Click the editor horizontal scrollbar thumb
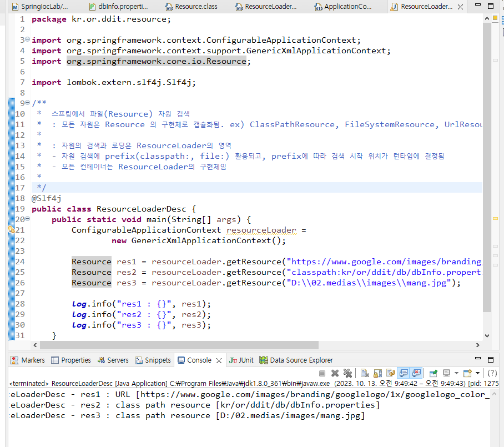Viewport: 504px width, 447px height. pos(179,345)
